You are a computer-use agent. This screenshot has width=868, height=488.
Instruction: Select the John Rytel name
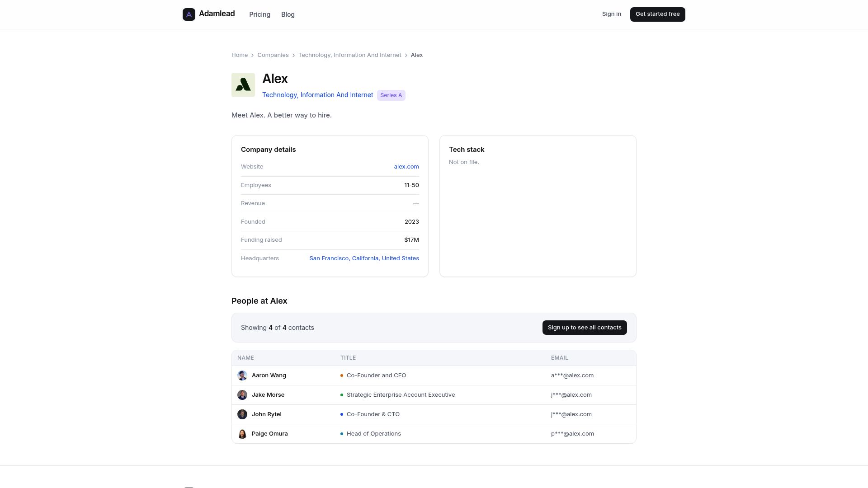[x=267, y=414]
